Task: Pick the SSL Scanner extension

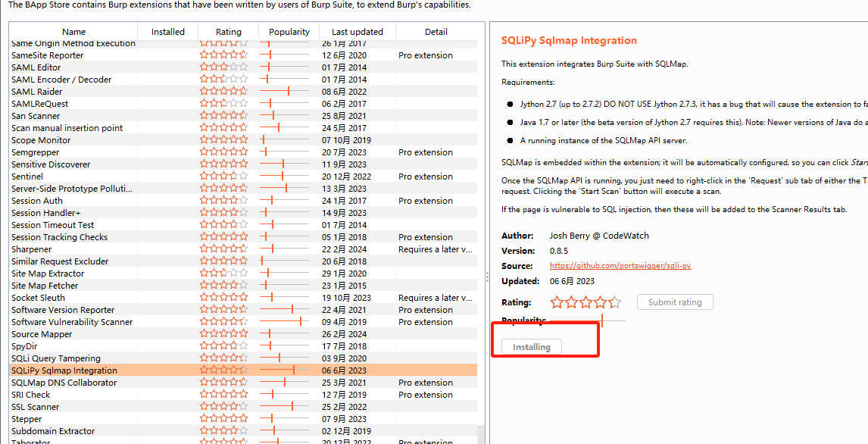Action: coord(244,407)
